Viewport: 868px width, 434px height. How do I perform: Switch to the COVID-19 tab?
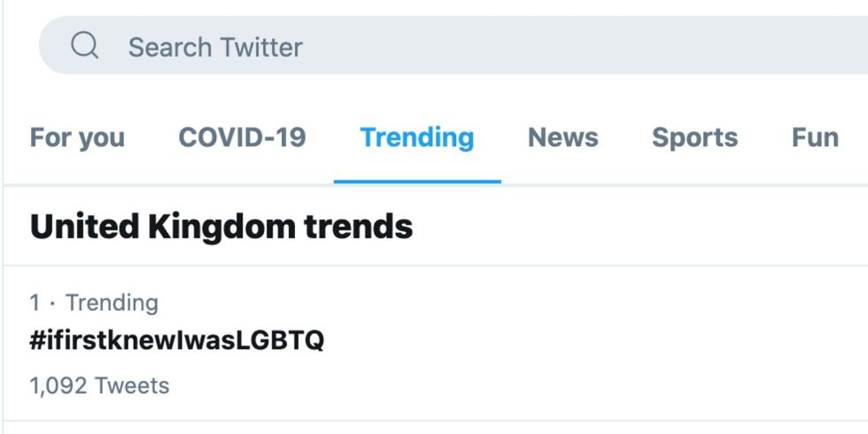click(x=242, y=138)
